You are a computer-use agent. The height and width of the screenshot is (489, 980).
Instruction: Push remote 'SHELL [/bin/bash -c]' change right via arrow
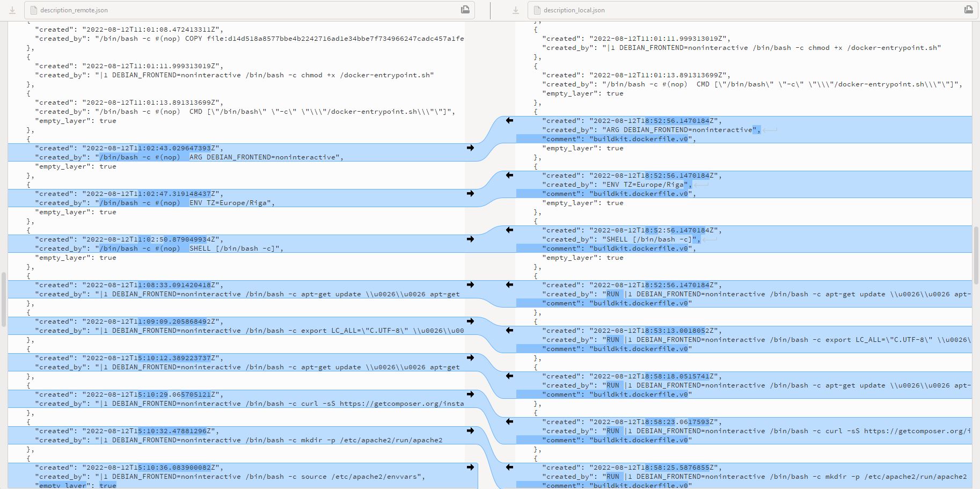pos(470,239)
